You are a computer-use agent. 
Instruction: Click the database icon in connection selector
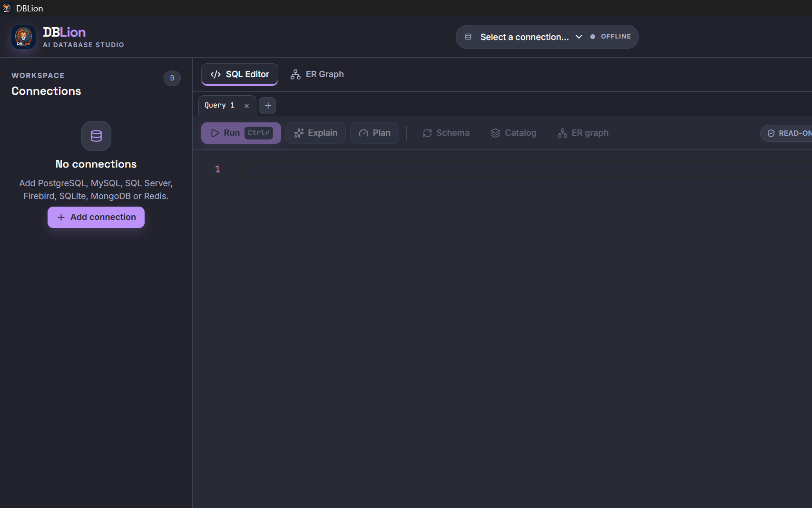(468, 37)
